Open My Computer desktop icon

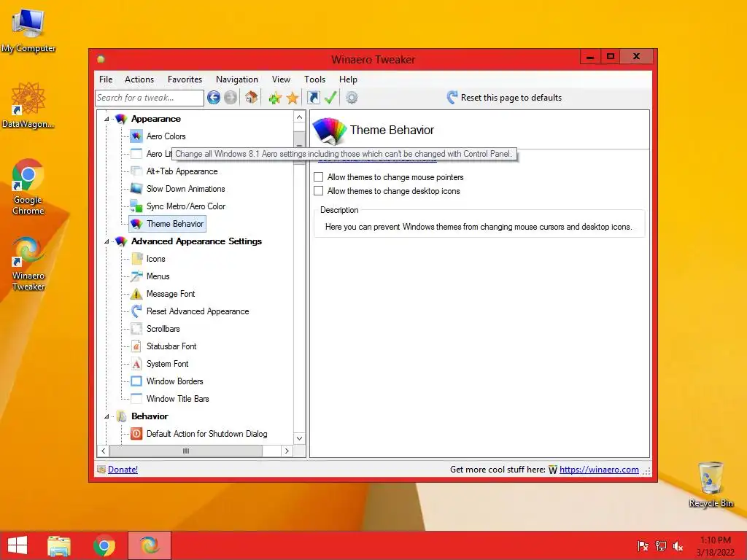(28, 31)
